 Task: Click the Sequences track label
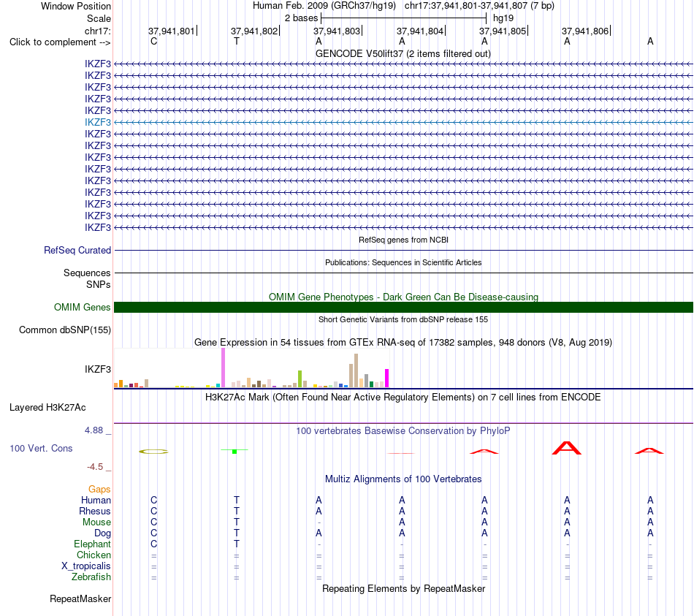coord(87,273)
